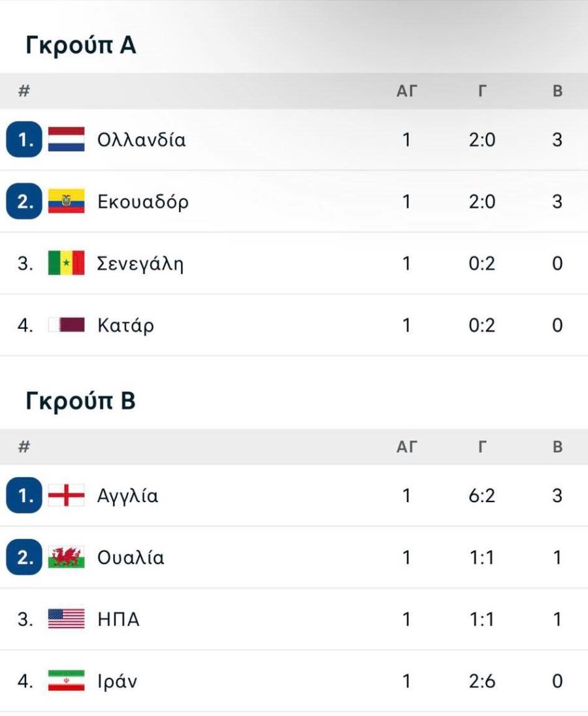Click the blue rank 1 badge for Αγγλία
Screen dimensions: 588x716
click(24, 496)
